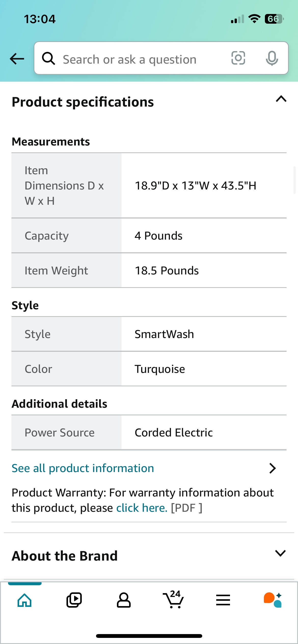Open the hamburger menu tab

click(223, 600)
